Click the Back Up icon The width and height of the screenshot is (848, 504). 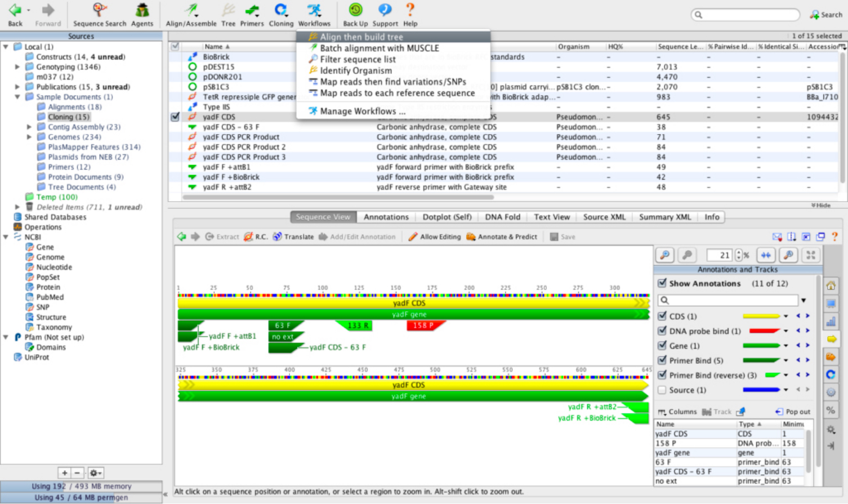355,10
